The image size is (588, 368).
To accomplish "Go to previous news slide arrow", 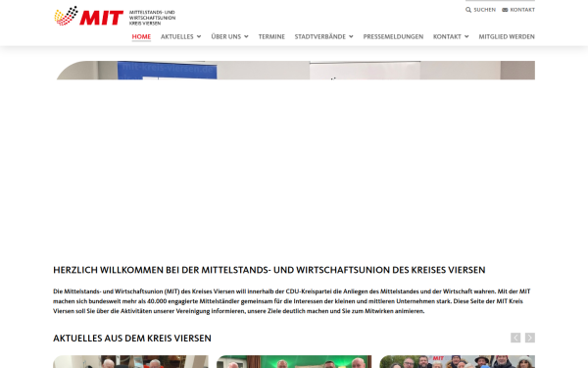I will (515, 338).
